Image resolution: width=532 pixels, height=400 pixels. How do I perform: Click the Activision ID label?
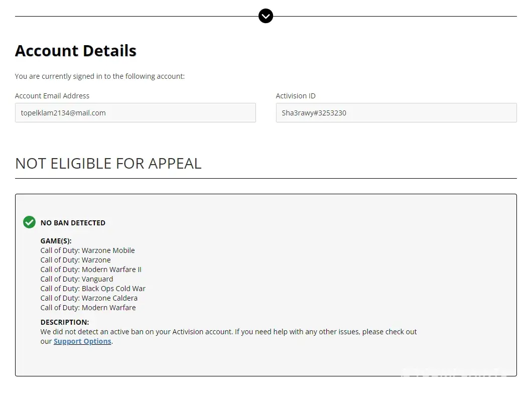click(296, 96)
